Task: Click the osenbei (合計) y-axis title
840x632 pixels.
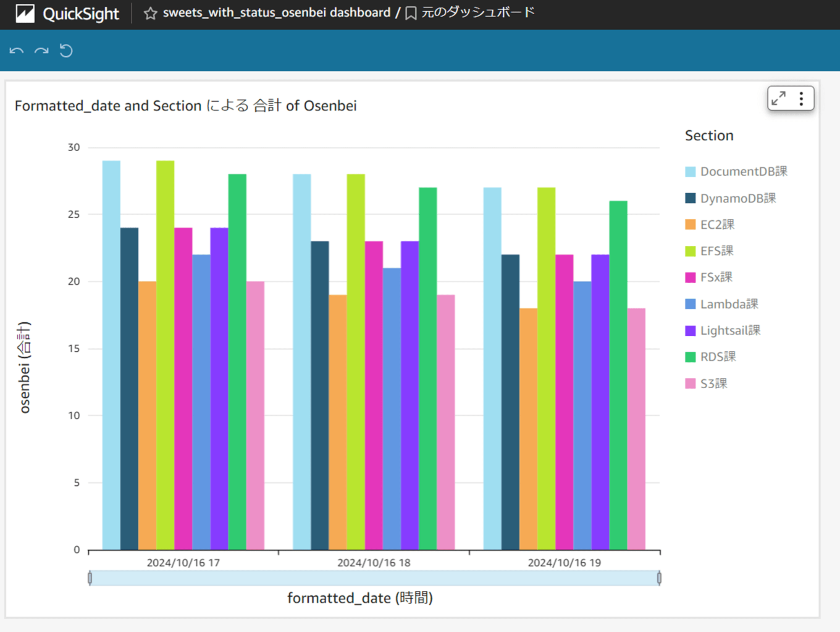Action: coord(24,368)
